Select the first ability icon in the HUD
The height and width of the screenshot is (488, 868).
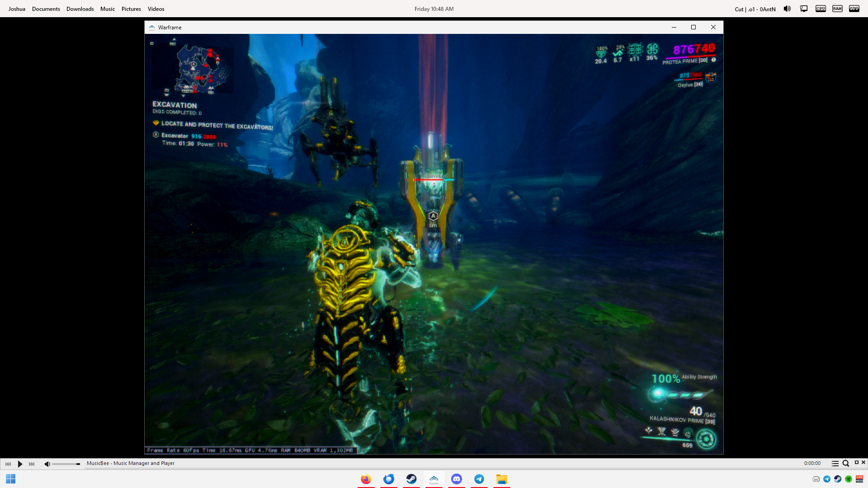point(649,431)
